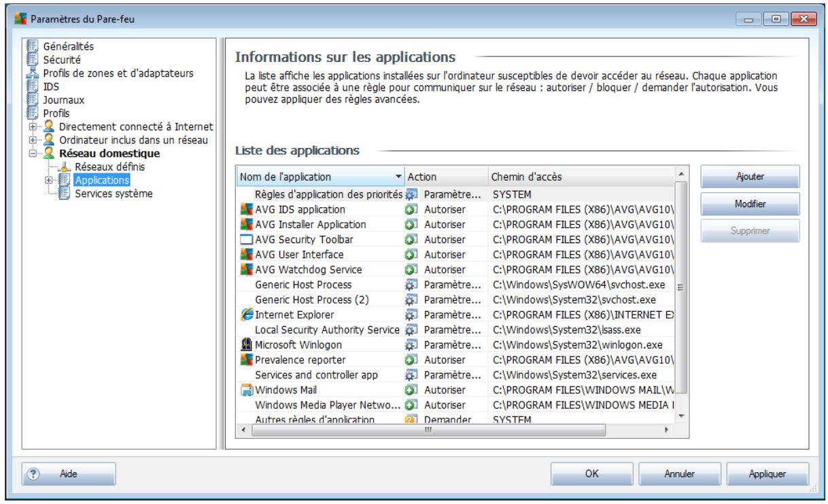Collapse the Réseau domestique profile node
The image size is (828, 504).
tap(33, 154)
